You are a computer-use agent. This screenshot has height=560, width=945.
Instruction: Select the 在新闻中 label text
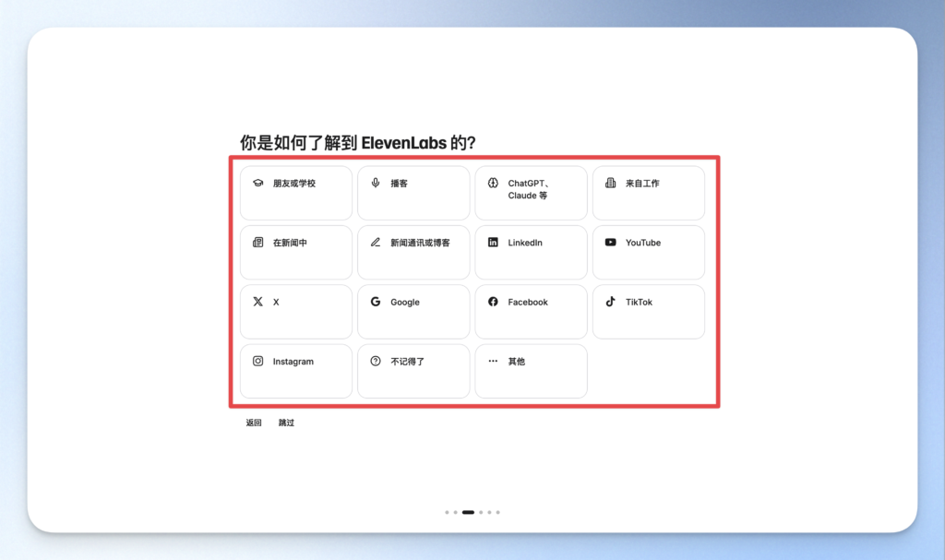tap(290, 243)
